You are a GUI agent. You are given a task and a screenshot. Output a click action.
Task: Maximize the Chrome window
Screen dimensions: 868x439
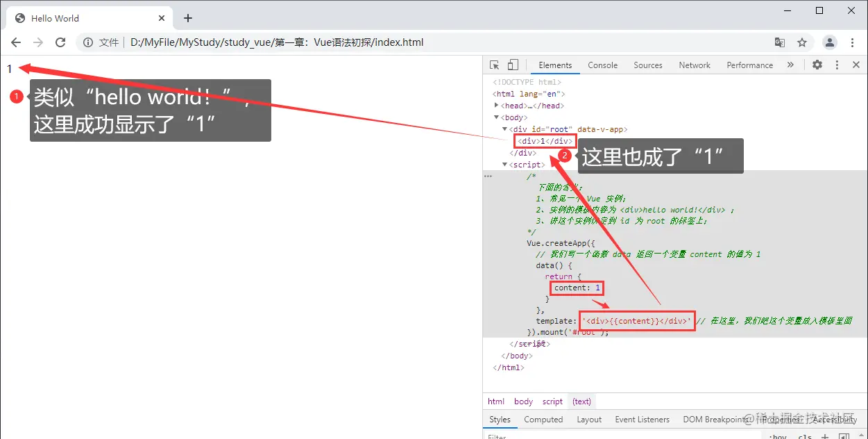coord(819,10)
